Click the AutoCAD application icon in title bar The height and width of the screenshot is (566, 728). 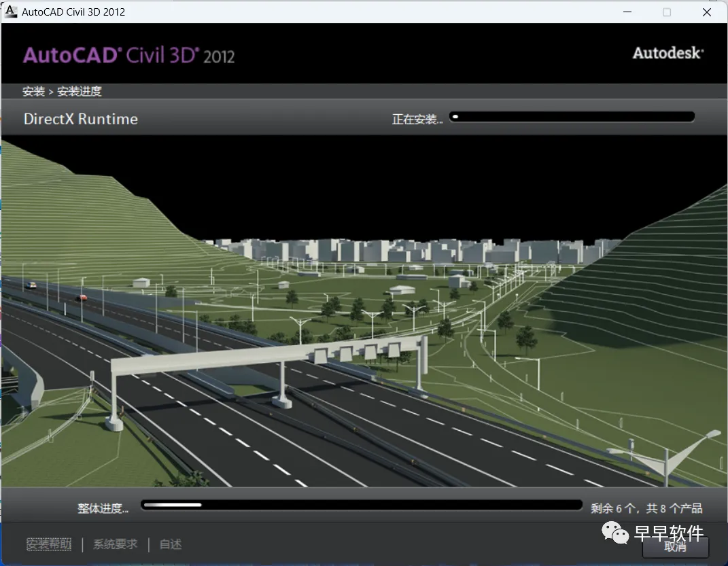pos(10,11)
